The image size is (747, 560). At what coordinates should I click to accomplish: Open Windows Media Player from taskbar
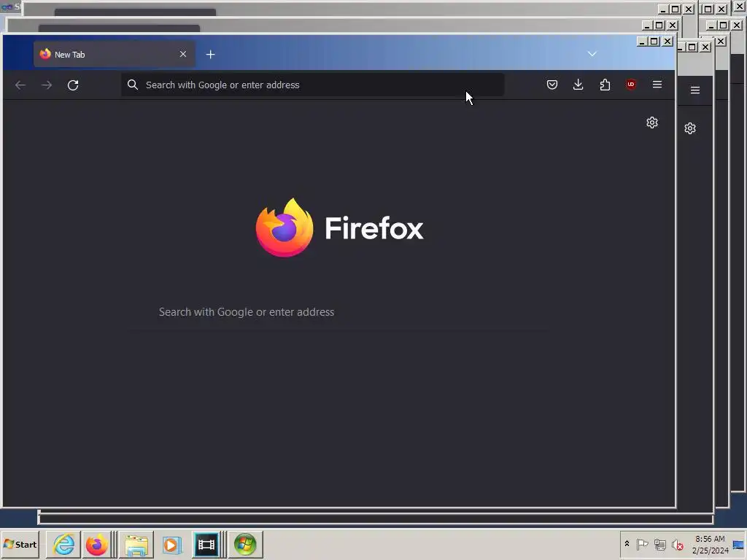pyautogui.click(x=172, y=544)
